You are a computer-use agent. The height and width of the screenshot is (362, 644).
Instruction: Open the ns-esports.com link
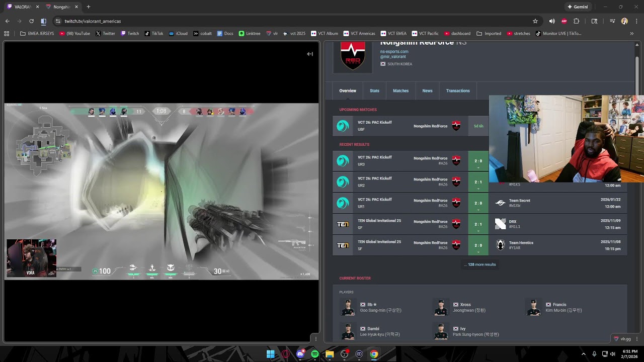point(394,51)
